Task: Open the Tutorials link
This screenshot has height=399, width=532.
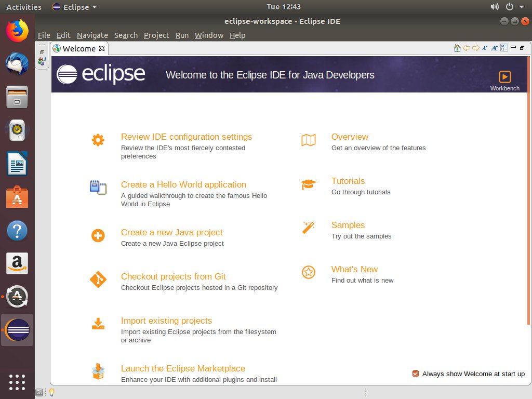Action: coord(348,181)
